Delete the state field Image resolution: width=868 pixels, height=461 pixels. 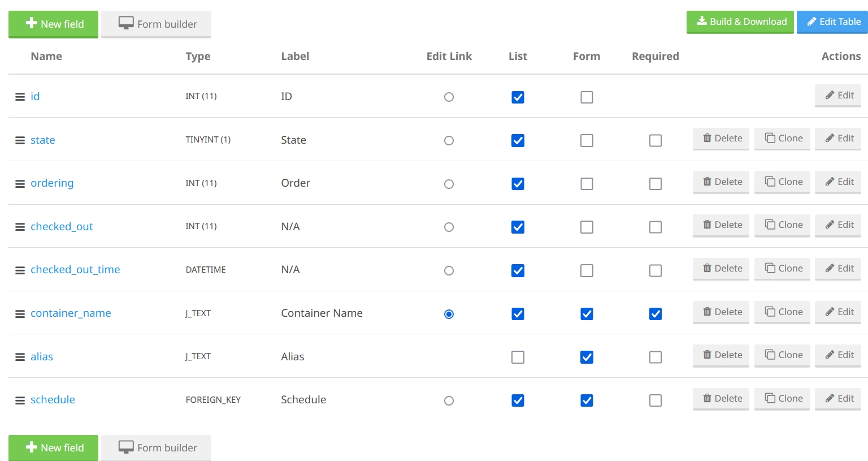[x=721, y=139]
